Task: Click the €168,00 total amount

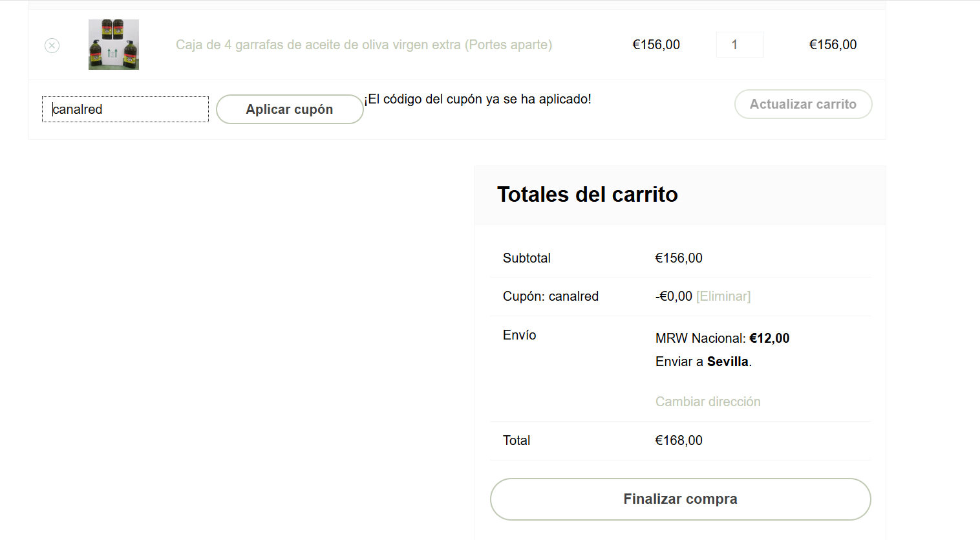Action: [679, 440]
